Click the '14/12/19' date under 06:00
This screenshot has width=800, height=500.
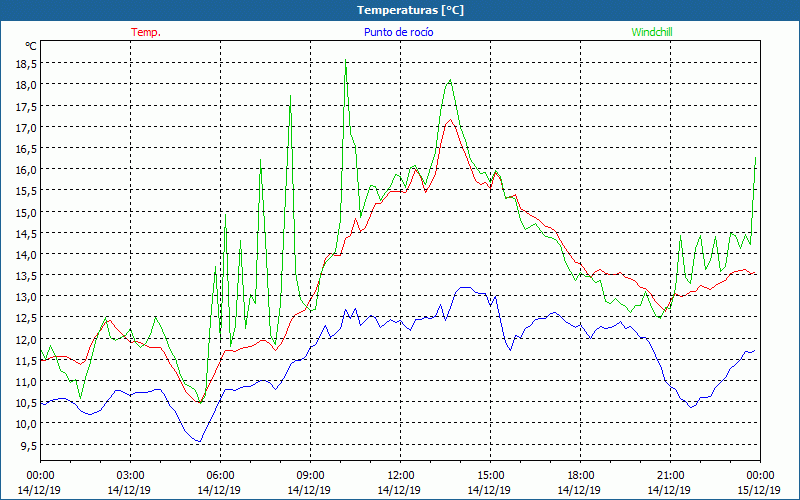click(219, 490)
